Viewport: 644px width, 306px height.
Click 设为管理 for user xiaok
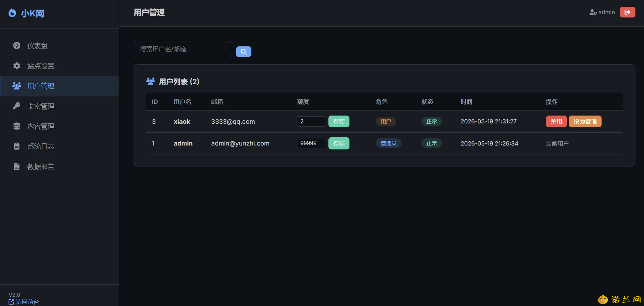(x=585, y=121)
